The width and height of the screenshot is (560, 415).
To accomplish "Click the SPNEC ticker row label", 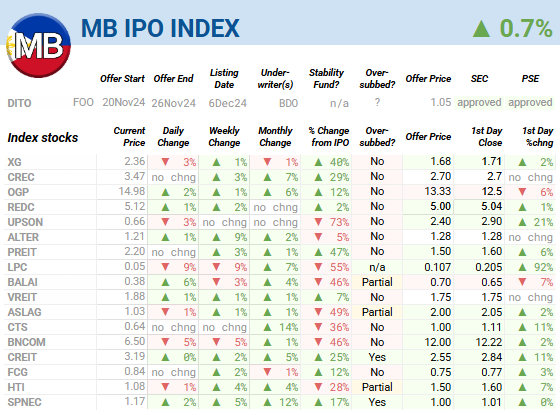I will [x=25, y=402].
